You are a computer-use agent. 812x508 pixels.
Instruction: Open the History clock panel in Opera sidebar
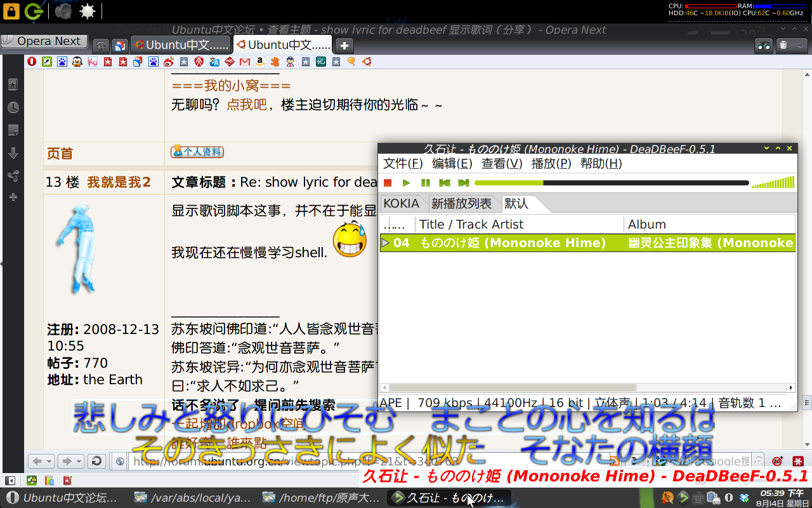tap(13, 107)
